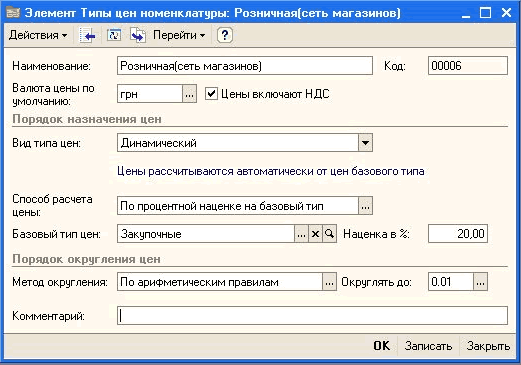This screenshot has width=521, height=365.
Task: Open the Перейти menu
Action: coord(179,35)
